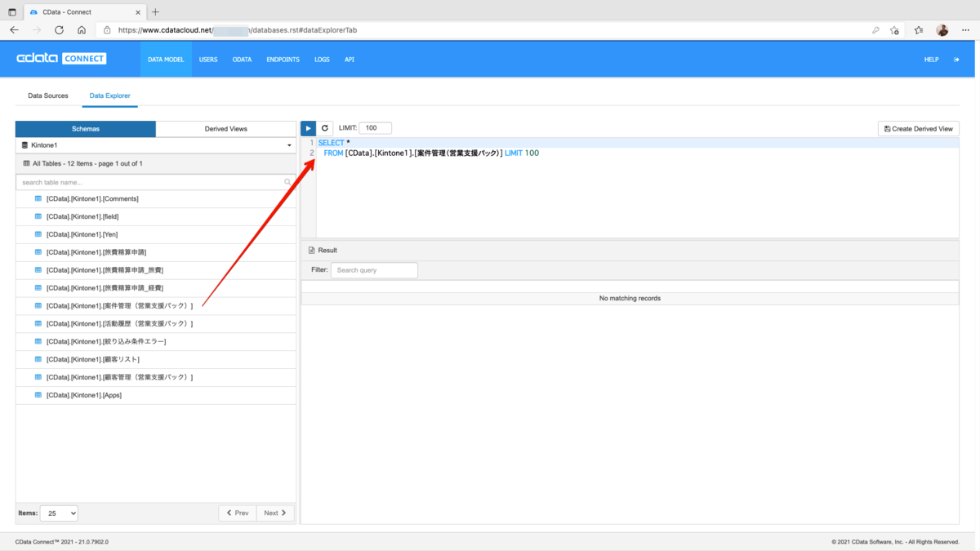Click the All Tables - 12 Items header
This screenshot has width=980, height=551.
156,163
